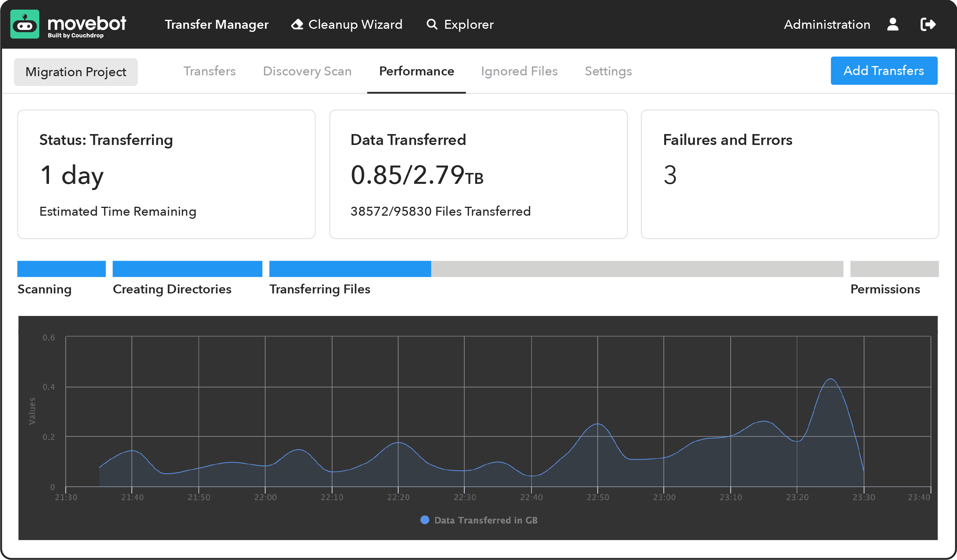Toggle the Data Transferred legend dot
Screen dimensions: 957x560
(x=425, y=520)
